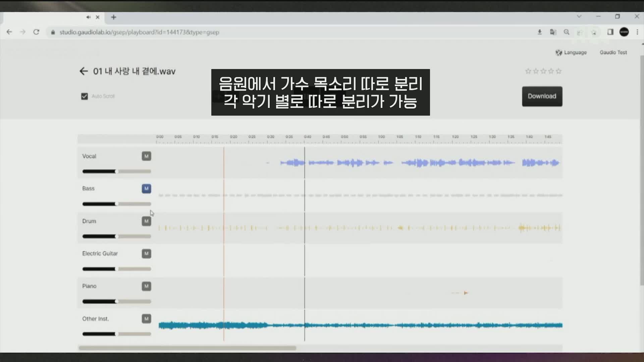Click the Download button
Image resolution: width=644 pixels, height=362 pixels.
coord(542,97)
